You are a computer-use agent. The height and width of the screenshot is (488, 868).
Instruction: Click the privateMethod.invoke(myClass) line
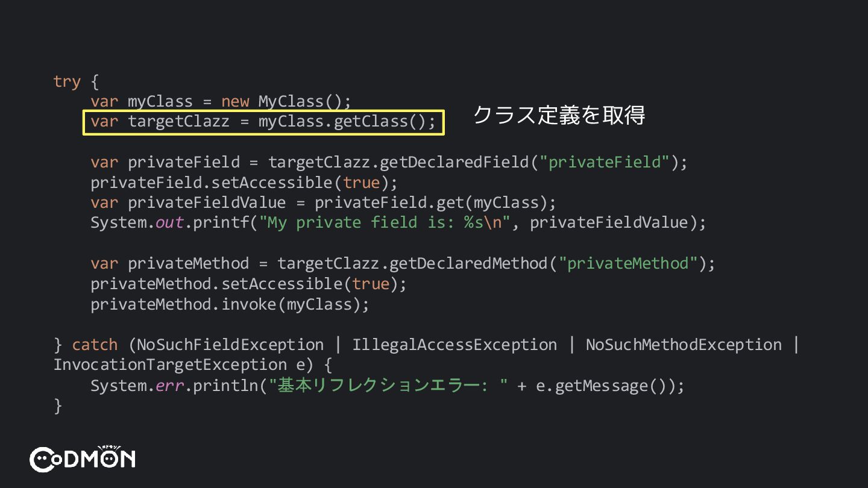230,304
